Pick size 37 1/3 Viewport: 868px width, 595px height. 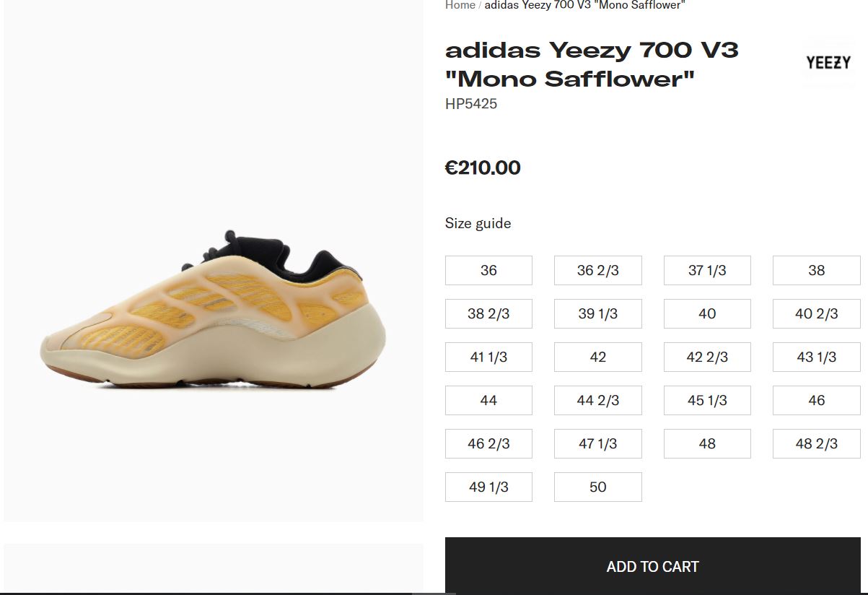click(x=707, y=270)
